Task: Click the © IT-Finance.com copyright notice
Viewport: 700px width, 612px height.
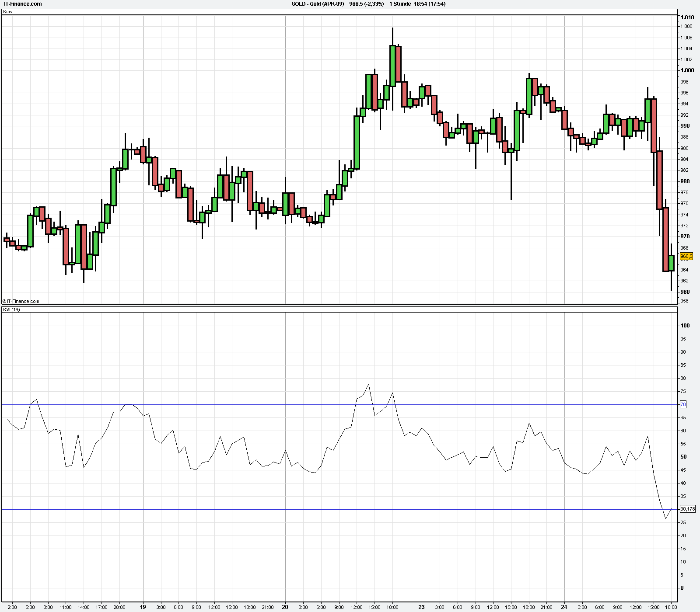Action: coord(20,301)
